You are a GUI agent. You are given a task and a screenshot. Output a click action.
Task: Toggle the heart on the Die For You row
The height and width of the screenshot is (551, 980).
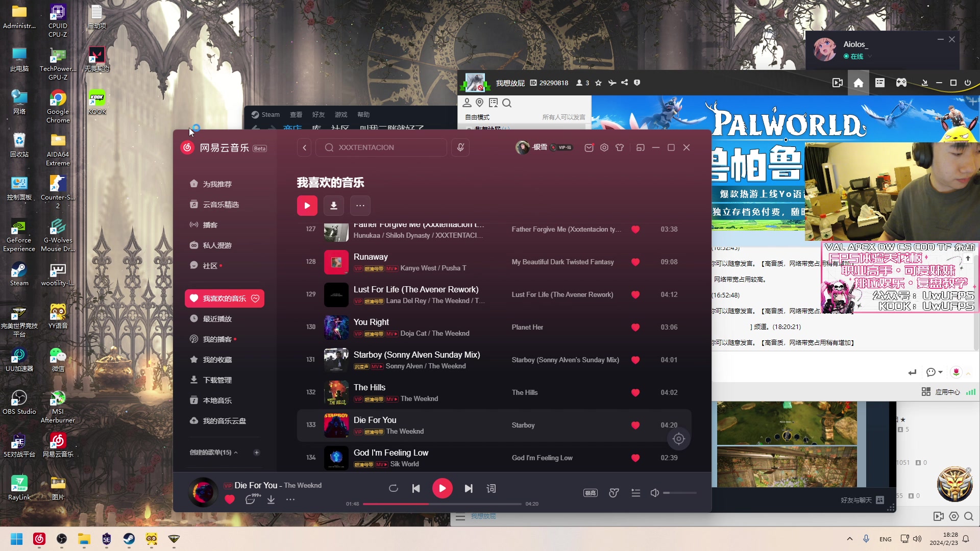coord(635,425)
